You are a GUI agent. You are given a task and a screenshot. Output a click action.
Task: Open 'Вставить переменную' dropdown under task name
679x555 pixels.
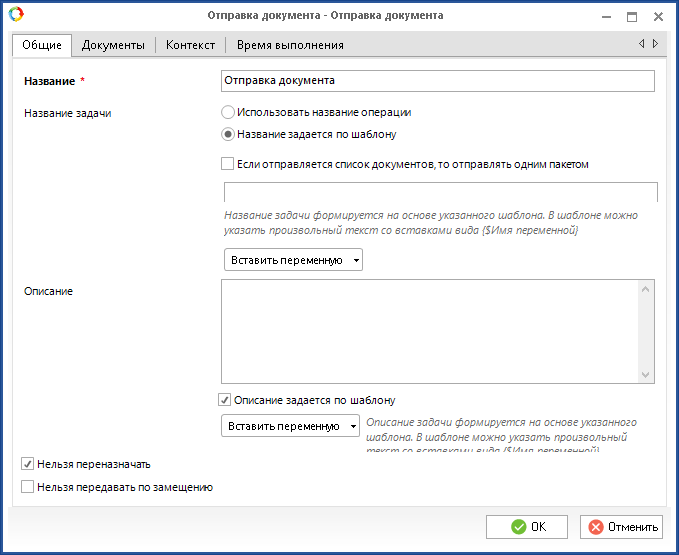pos(292,260)
